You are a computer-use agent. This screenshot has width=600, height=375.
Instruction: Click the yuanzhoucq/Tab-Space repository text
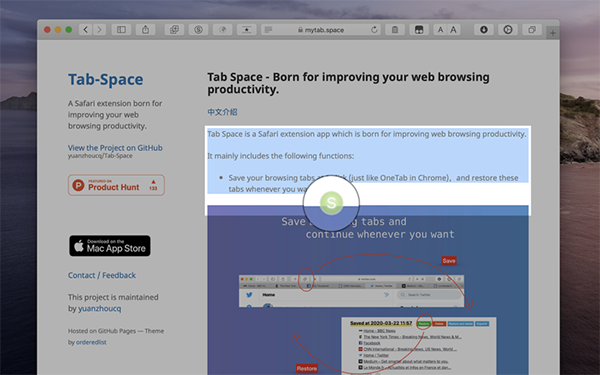point(100,156)
